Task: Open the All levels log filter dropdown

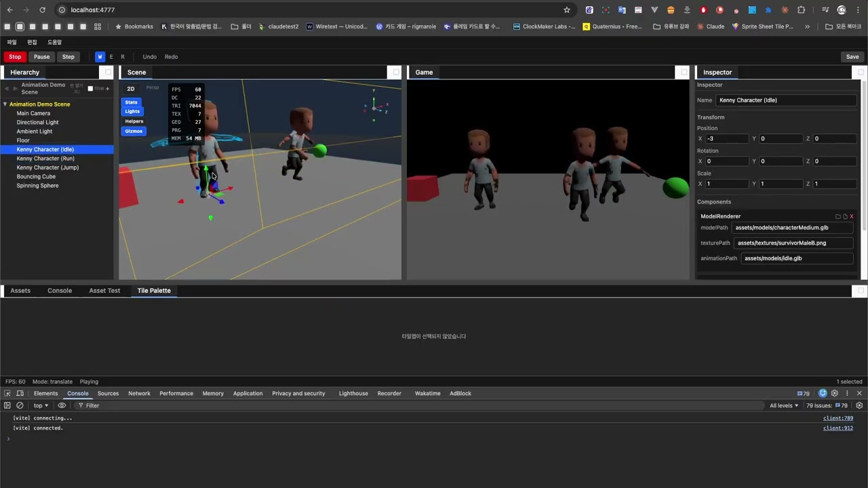Action: [784, 405]
